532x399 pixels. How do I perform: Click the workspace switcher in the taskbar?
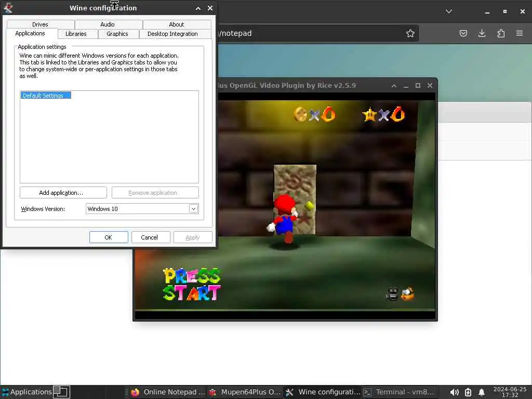click(61, 392)
